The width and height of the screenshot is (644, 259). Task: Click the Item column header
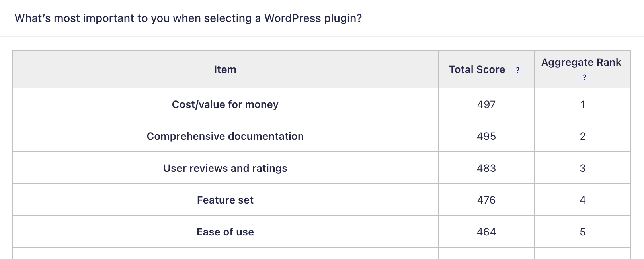click(x=225, y=69)
